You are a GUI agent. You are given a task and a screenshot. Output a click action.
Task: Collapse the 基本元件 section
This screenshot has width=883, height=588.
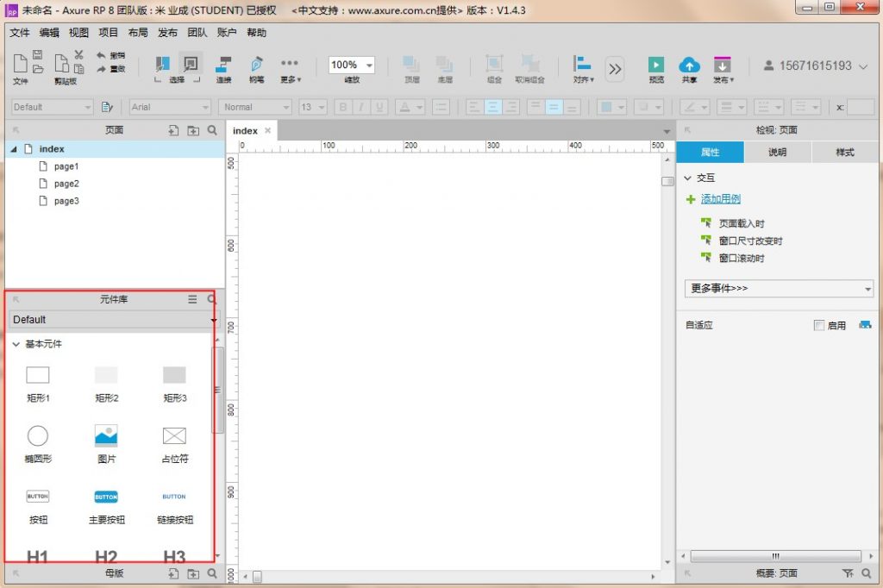pos(16,345)
